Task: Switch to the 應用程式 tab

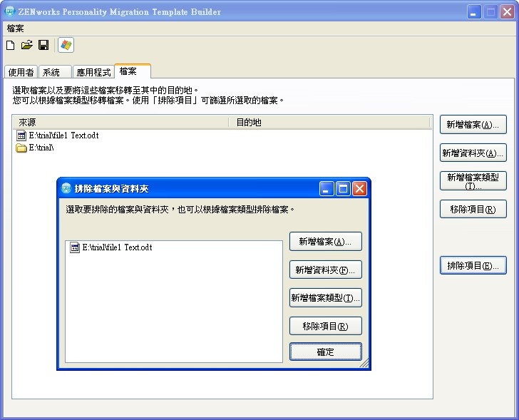Action: tap(93, 72)
